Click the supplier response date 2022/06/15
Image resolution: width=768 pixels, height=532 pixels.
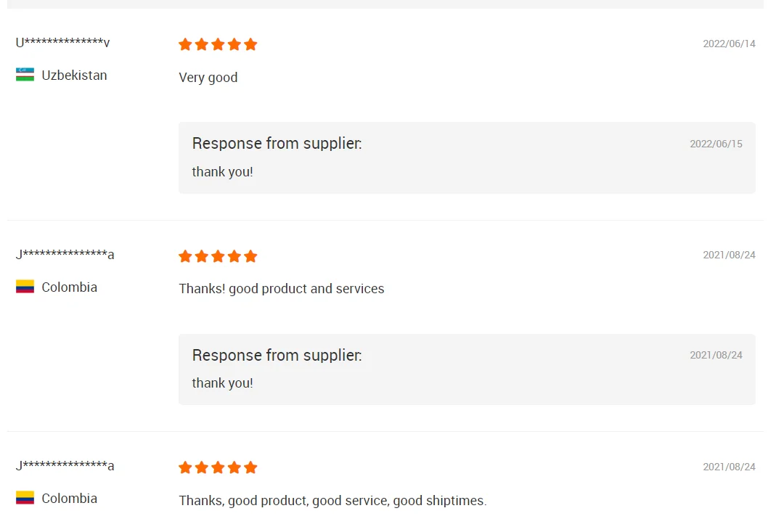716,144
